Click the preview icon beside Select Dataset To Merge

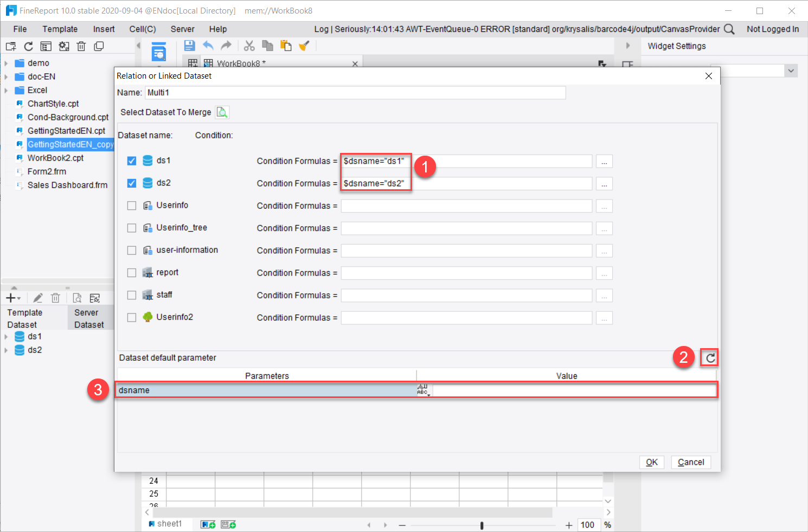pos(222,112)
